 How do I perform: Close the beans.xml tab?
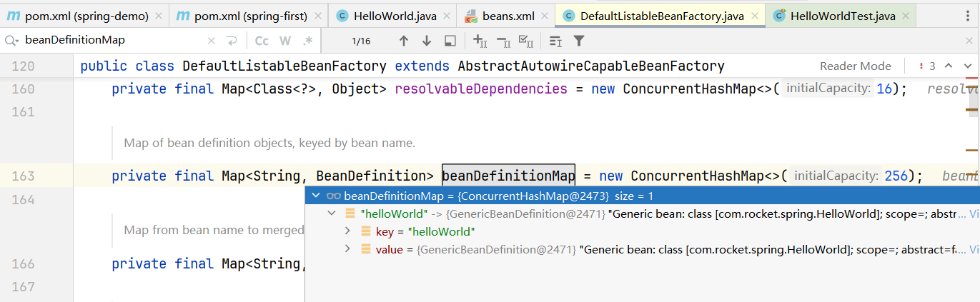pyautogui.click(x=546, y=16)
